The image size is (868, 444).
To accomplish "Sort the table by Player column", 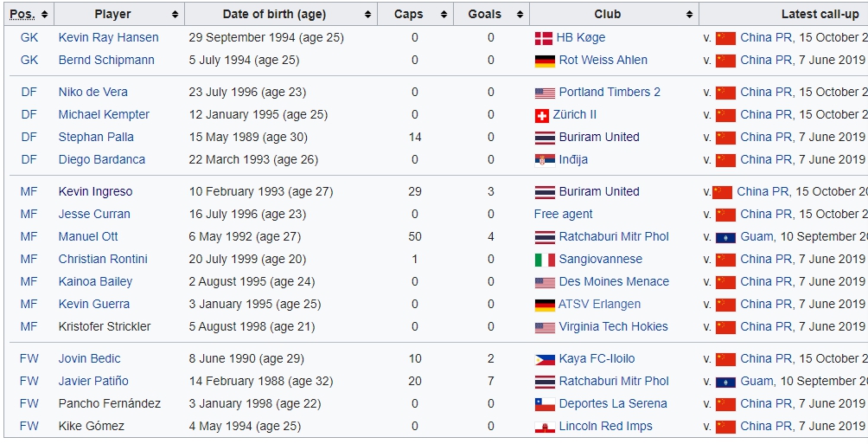I will 175,15.
